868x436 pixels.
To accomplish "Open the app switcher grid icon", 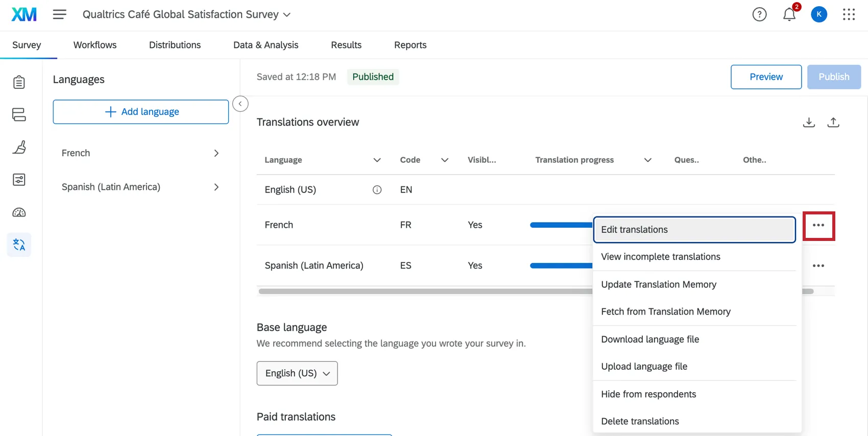I will click(849, 15).
